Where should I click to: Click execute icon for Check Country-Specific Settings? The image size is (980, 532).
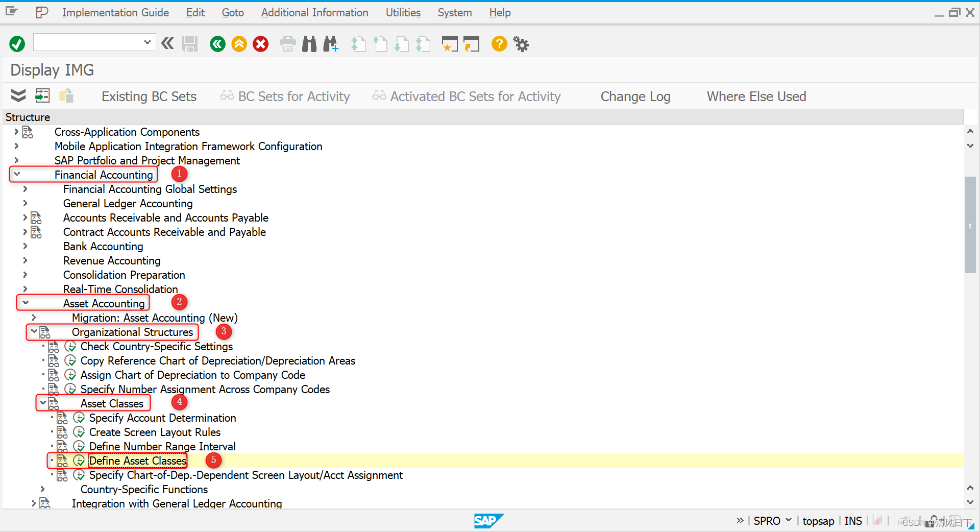point(70,346)
